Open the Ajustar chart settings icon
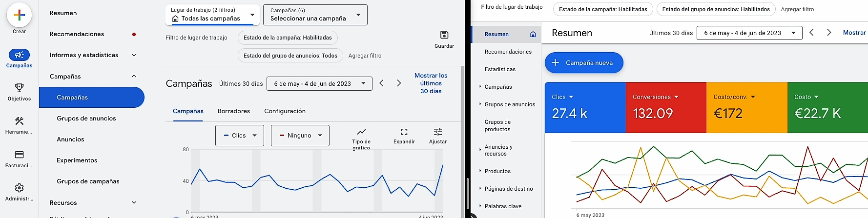 tap(437, 132)
